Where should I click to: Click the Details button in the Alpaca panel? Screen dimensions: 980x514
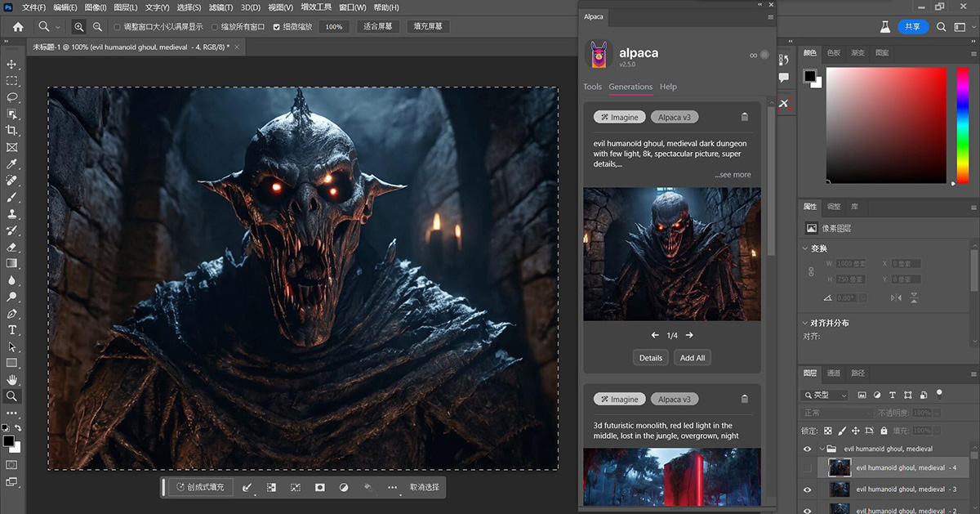(650, 357)
